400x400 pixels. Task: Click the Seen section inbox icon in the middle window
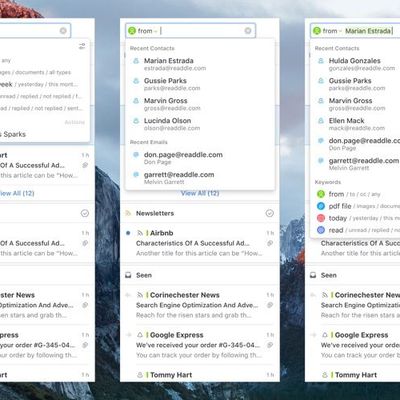point(128,275)
